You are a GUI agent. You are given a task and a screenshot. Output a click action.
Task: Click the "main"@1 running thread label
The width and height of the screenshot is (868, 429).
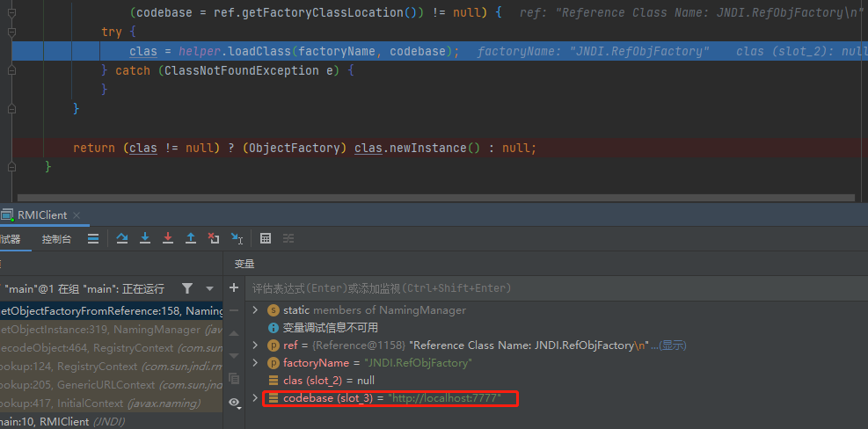[84, 288]
